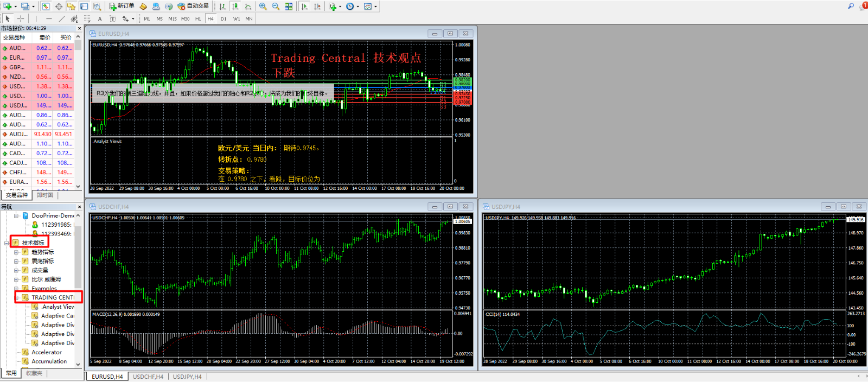Choose the text label tool
Viewport: 868px width, 382px height.
(100, 18)
